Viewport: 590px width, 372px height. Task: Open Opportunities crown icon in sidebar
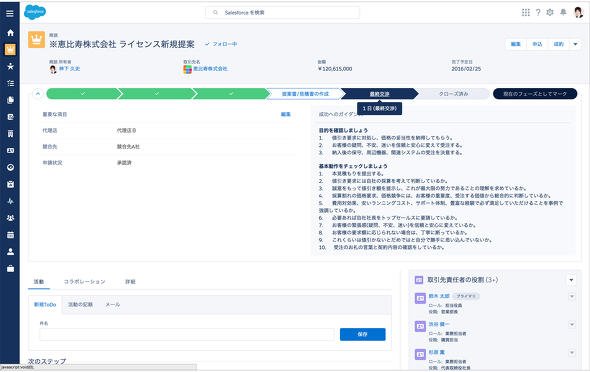pyautogui.click(x=10, y=49)
